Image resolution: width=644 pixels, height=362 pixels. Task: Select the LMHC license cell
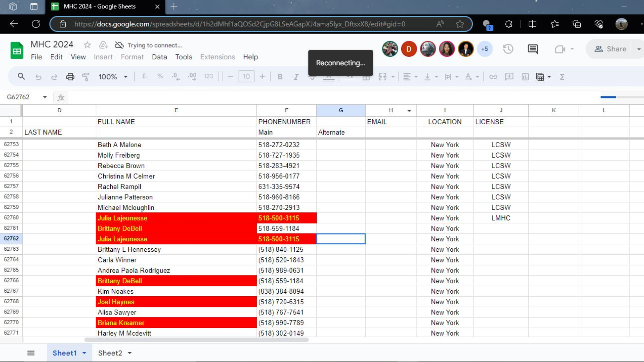[501, 218]
